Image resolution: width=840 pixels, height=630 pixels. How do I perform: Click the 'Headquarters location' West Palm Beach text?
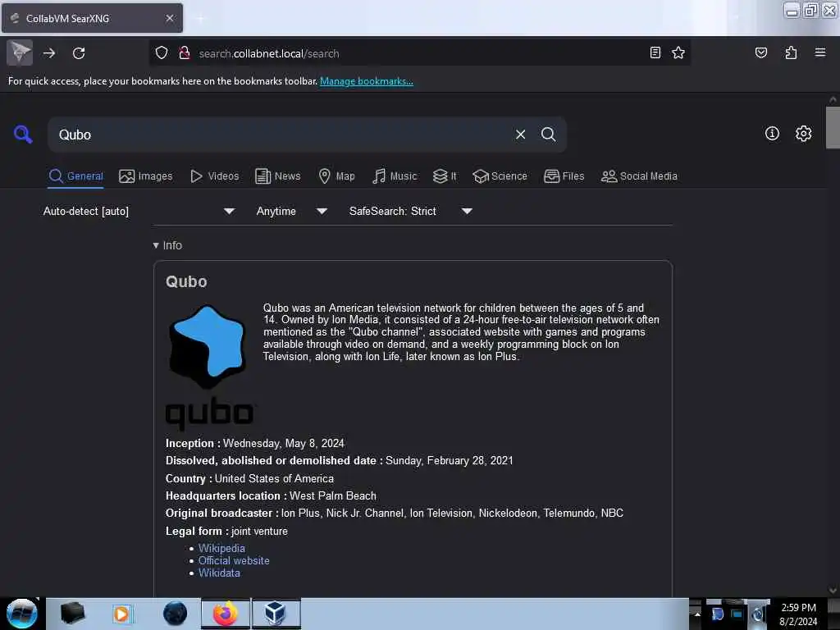coord(333,496)
